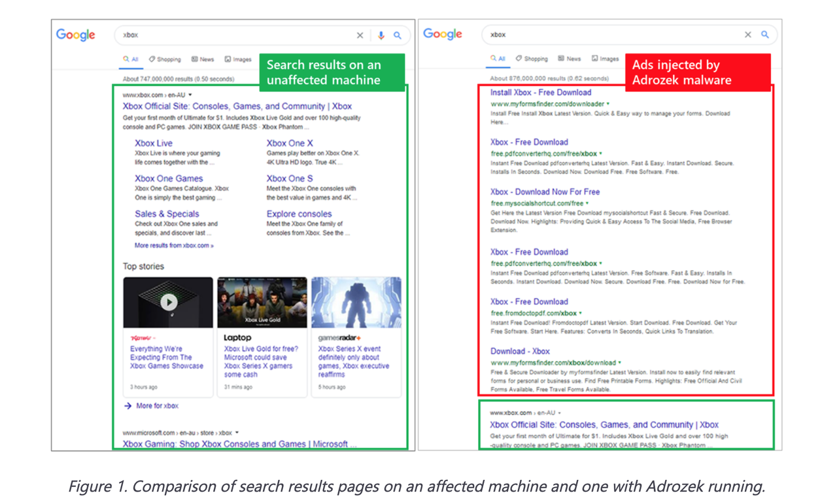The height and width of the screenshot is (504, 837).
Task: Click the 'More for xbox' link
Action: tap(157, 406)
